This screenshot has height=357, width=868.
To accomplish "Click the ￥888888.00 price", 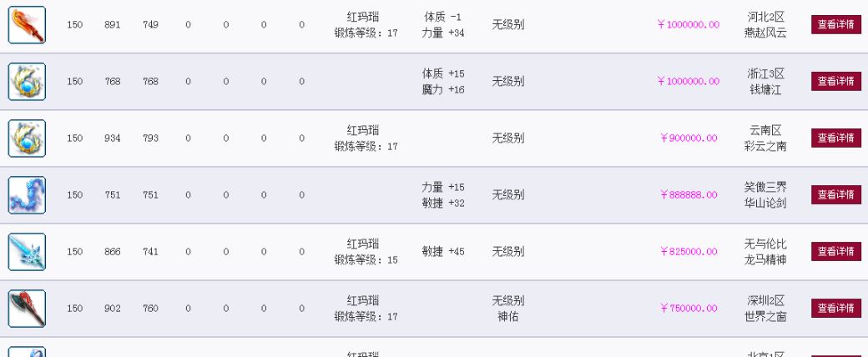I will 688,195.
